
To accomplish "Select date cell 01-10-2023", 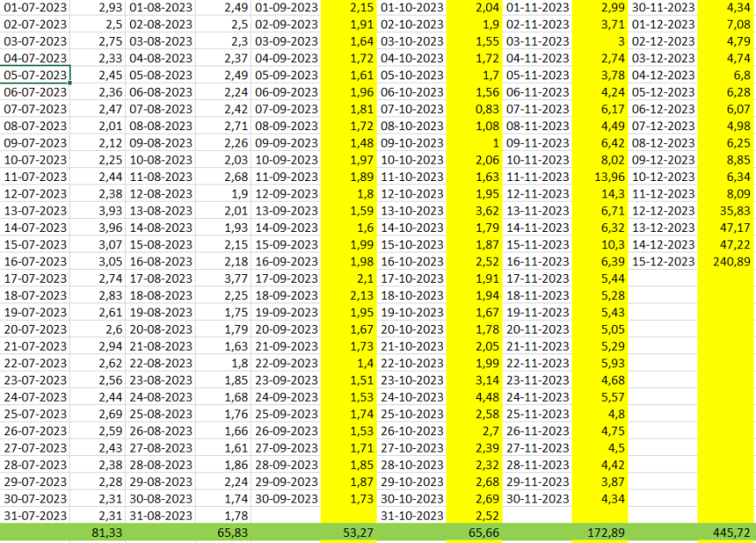I will pos(412,8).
